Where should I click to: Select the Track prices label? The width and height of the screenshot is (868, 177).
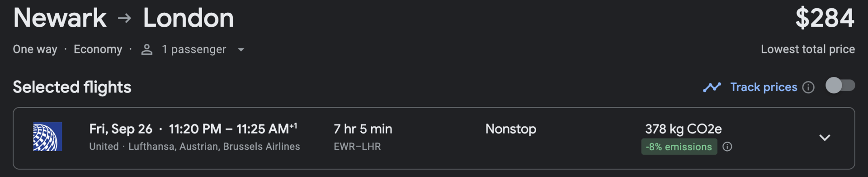click(764, 87)
